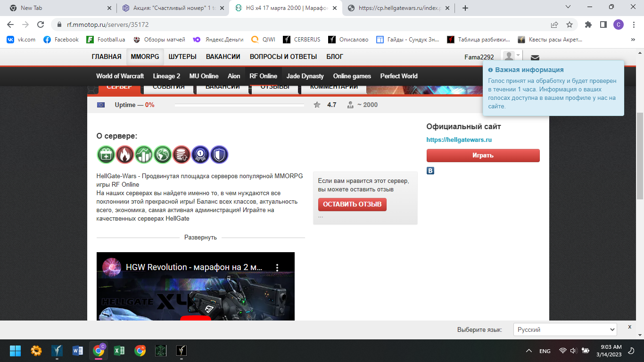Open the Chrome three-dot menu
644x362 pixels.
[633, 25]
